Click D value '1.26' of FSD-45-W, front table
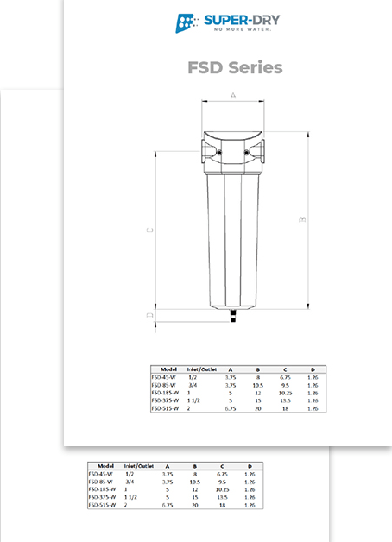Viewport: 392px width, 542px height. click(x=313, y=377)
